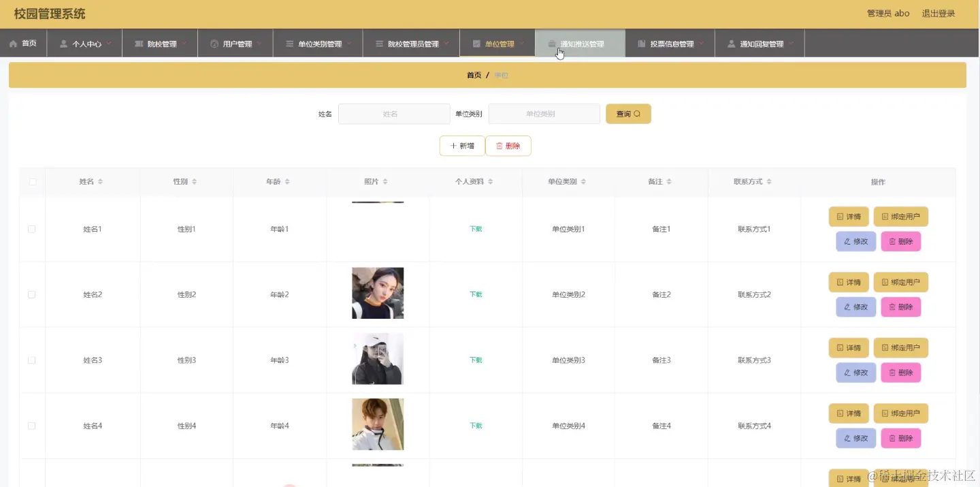The height and width of the screenshot is (487, 980).
Task: Expand the 院校管理 dropdown arrow
Action: click(x=184, y=44)
